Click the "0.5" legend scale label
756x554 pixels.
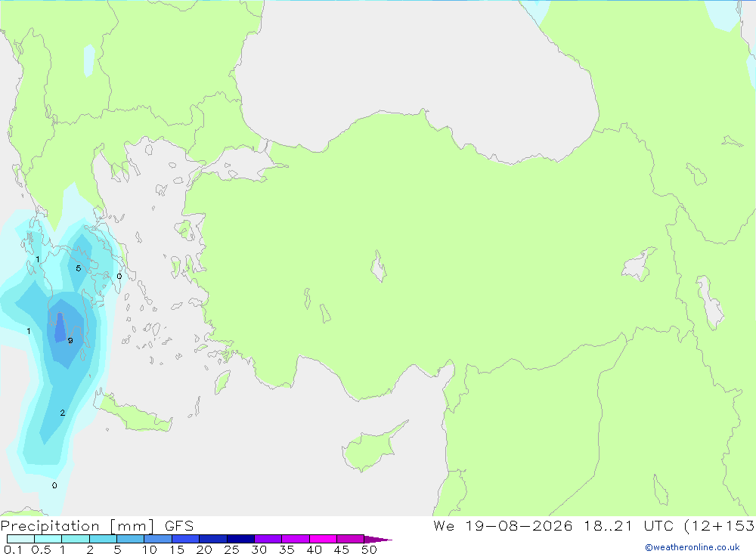pyautogui.click(x=41, y=549)
